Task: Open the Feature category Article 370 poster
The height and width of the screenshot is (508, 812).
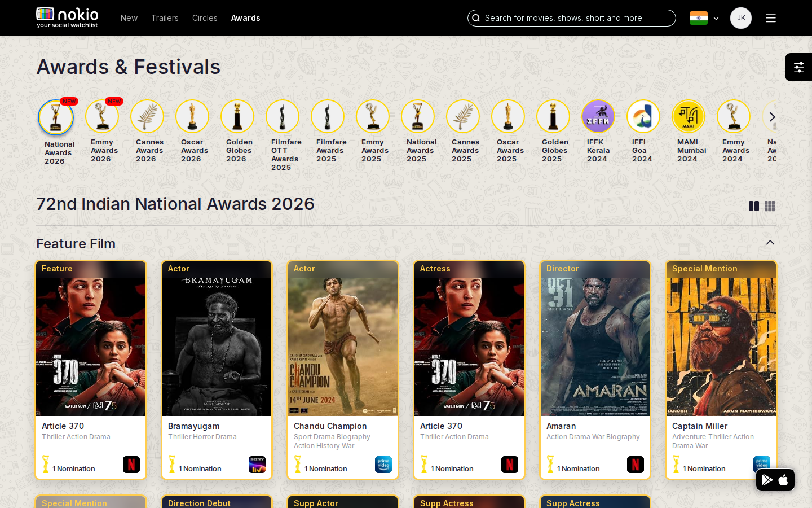Action: pos(91,339)
